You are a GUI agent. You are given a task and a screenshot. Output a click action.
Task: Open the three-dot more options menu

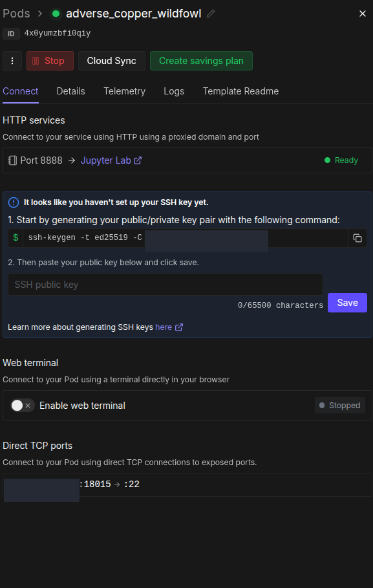click(12, 61)
